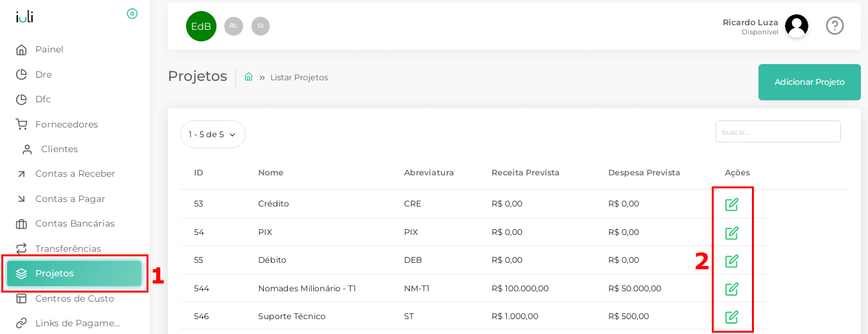Select the EdB company circle
Screen dimensions: 868x334
[x=201, y=27]
